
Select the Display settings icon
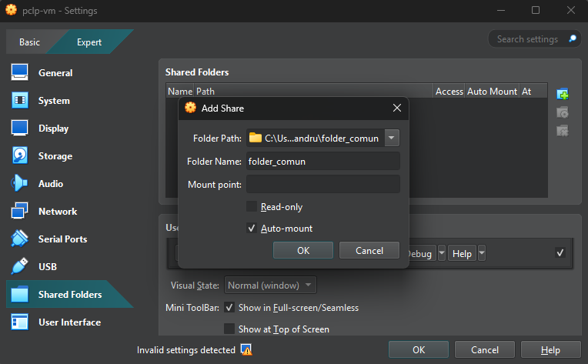(20, 129)
